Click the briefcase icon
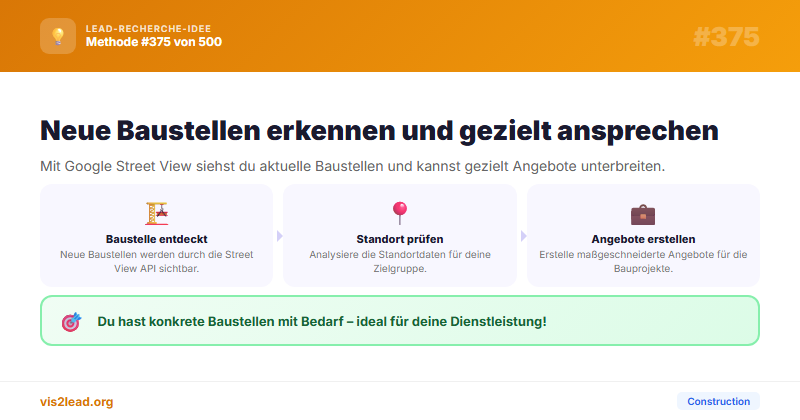Viewport: 800px width, 420px height. coord(643,214)
